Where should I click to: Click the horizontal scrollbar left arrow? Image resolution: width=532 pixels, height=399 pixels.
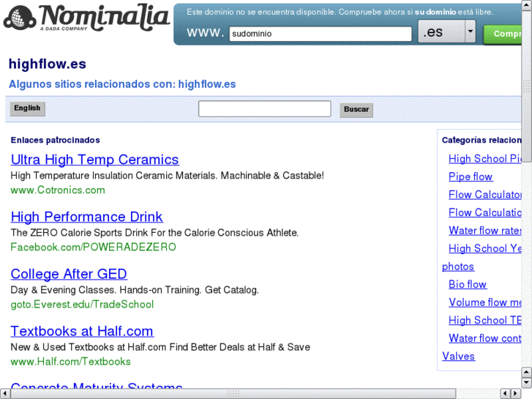click(4, 394)
